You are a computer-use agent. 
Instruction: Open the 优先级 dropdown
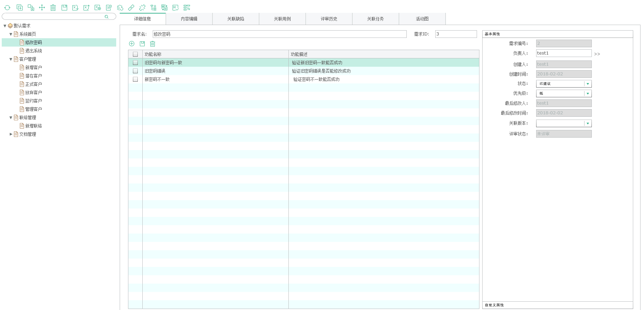[588, 93]
